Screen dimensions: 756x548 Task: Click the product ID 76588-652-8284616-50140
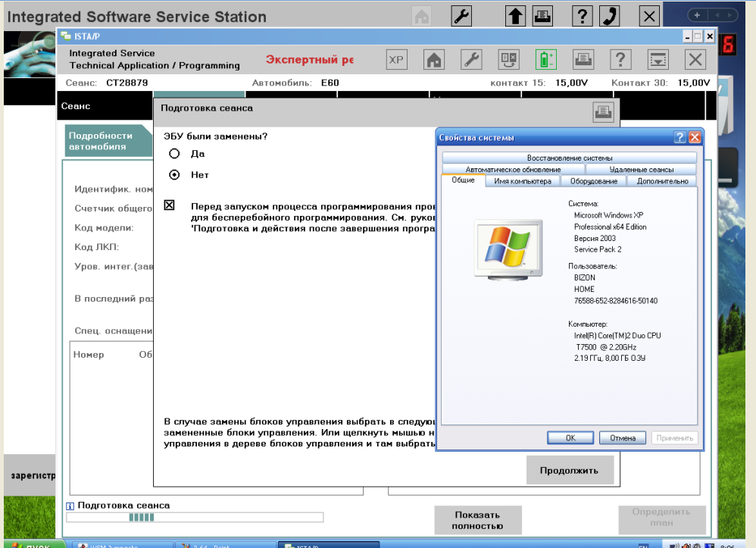tap(616, 301)
